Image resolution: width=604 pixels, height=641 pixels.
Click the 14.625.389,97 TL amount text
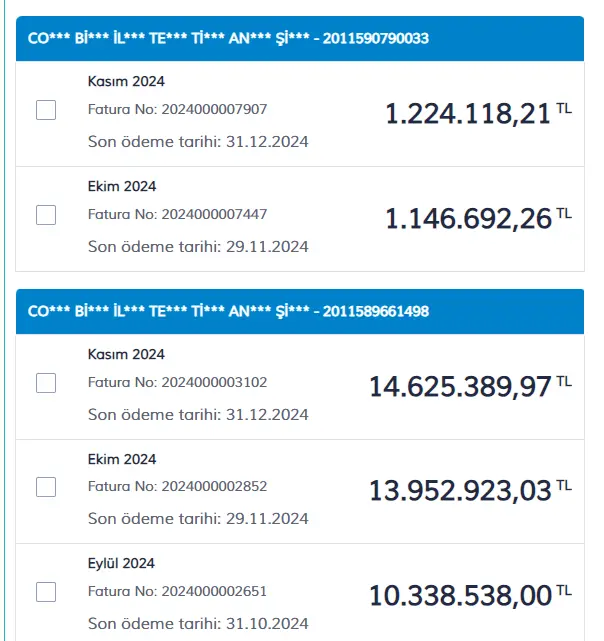(470, 386)
